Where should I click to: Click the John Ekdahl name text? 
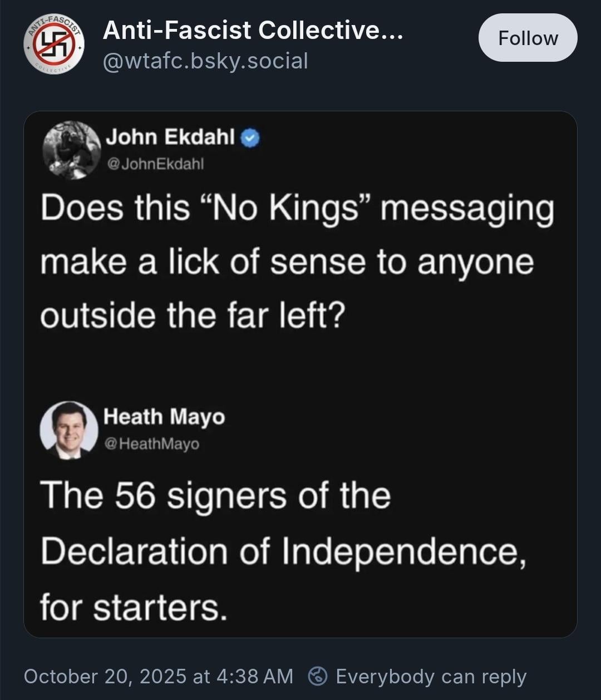(170, 137)
